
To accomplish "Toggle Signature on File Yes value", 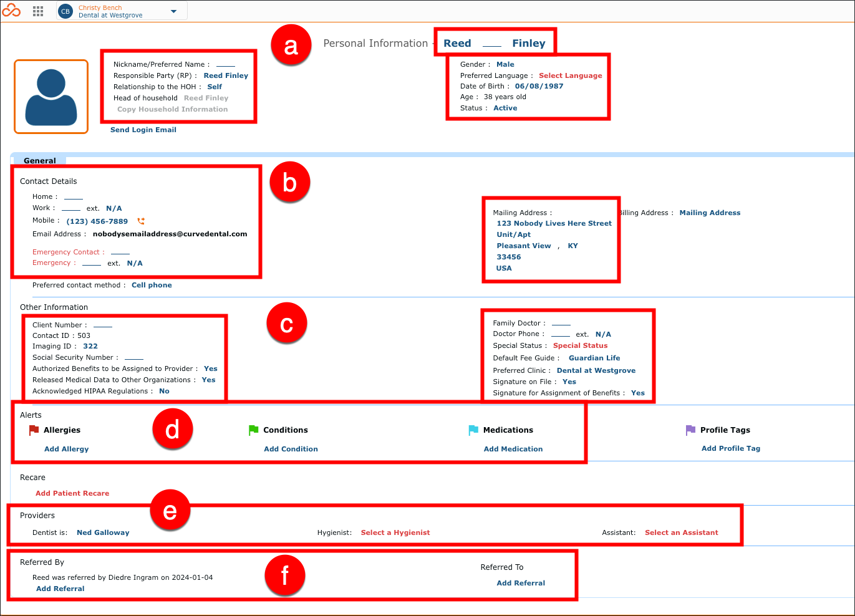I will pyautogui.click(x=569, y=382).
